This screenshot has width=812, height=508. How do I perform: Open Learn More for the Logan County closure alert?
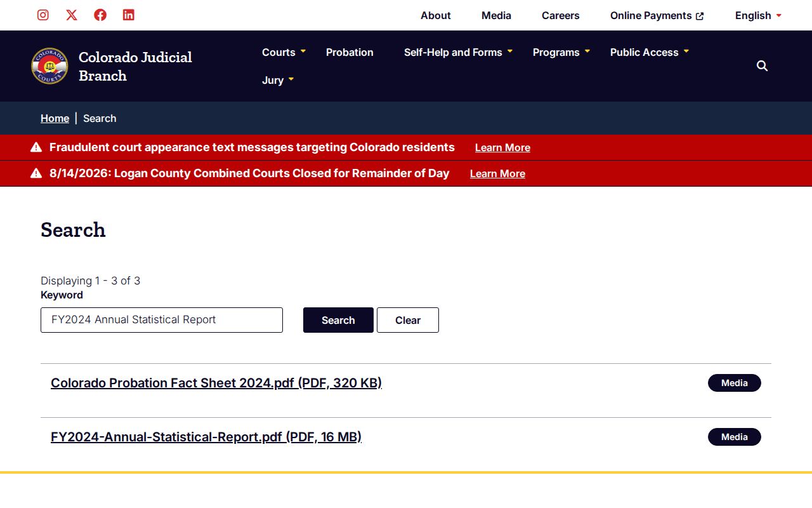pos(497,173)
